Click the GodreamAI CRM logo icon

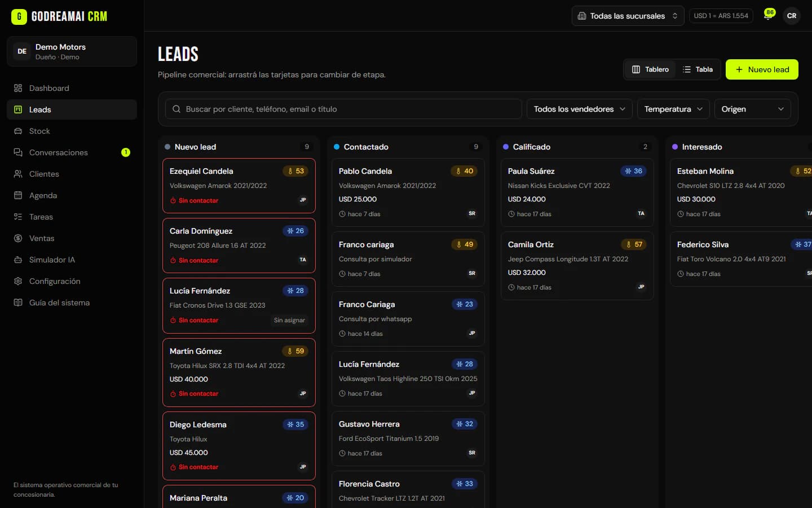pyautogui.click(x=19, y=16)
